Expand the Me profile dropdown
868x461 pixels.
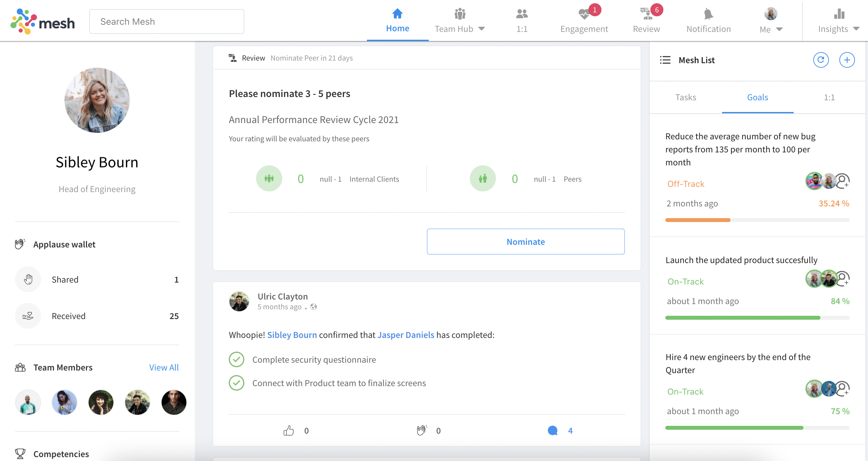tap(779, 29)
